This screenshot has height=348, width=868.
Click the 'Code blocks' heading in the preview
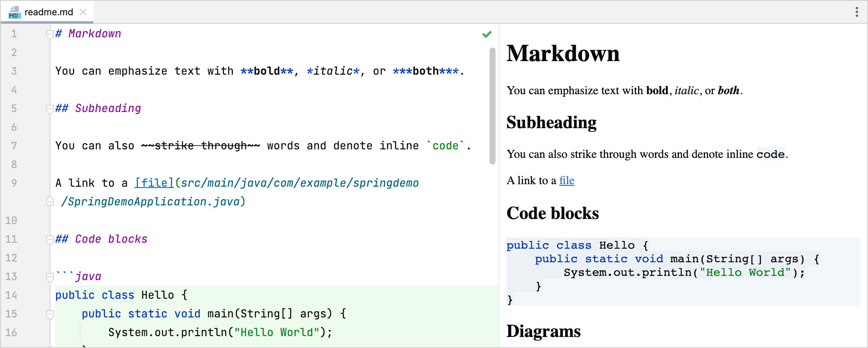(x=553, y=213)
